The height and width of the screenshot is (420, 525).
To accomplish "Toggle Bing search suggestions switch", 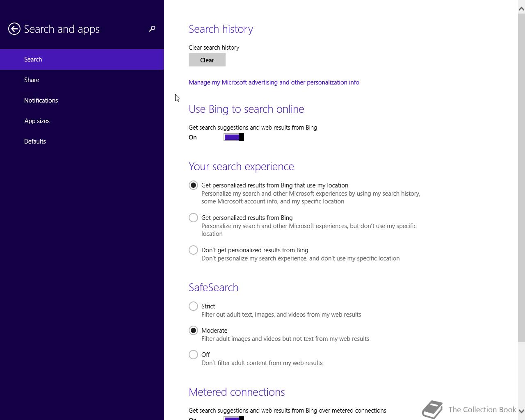I will pos(234,137).
